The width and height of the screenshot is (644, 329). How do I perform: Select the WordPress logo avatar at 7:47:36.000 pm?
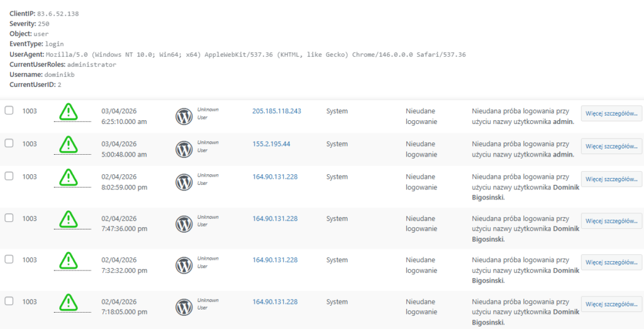pyautogui.click(x=184, y=225)
